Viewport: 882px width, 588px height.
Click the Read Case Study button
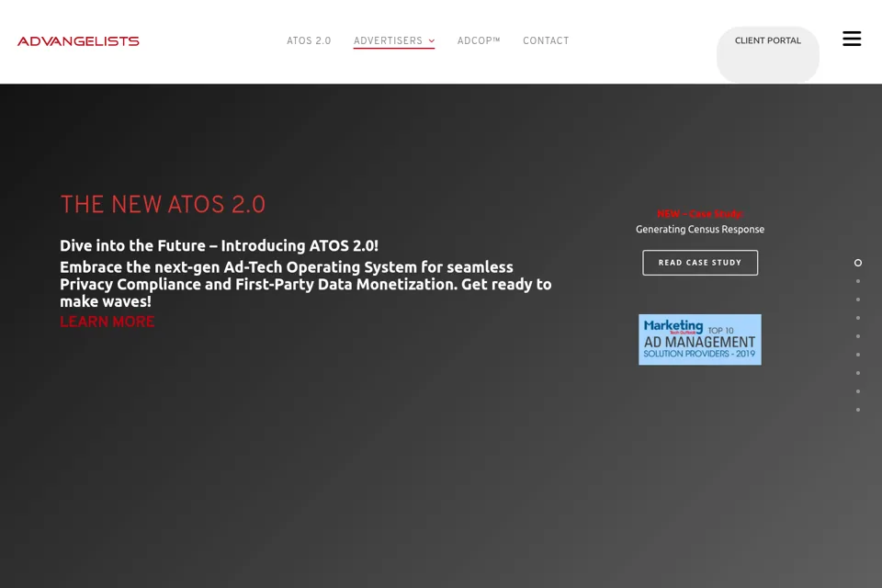click(700, 263)
